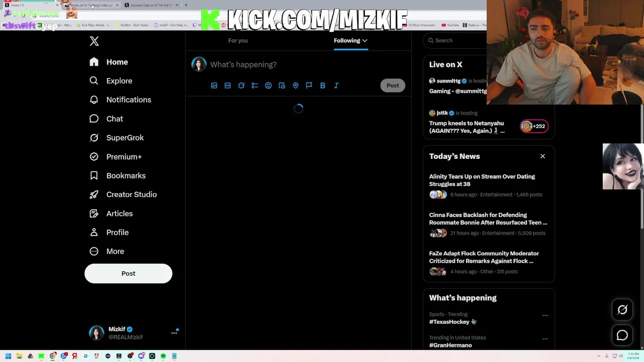Viewport: 644px width, 362px height.
Task: Expand the Following tab dropdown chevron
Action: pyautogui.click(x=365, y=41)
